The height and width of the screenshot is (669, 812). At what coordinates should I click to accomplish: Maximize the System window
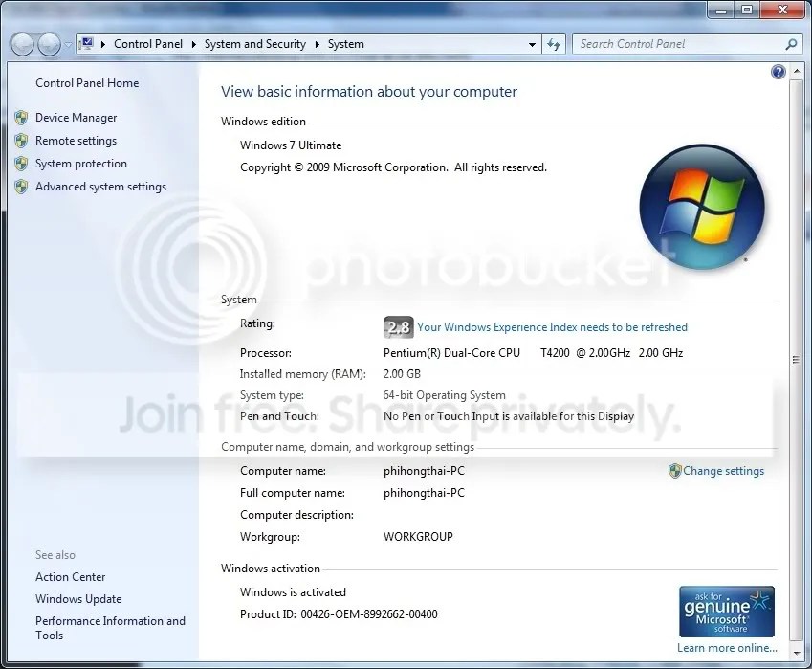coord(747,10)
